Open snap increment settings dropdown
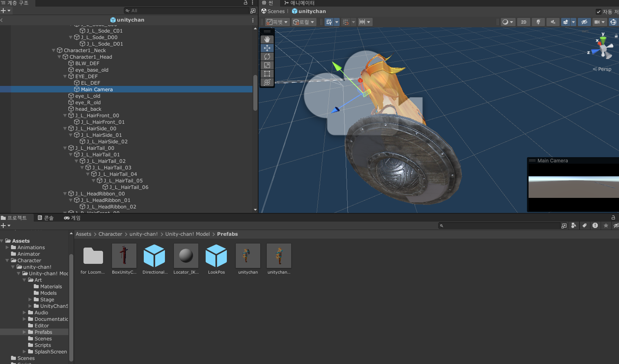 (x=365, y=22)
